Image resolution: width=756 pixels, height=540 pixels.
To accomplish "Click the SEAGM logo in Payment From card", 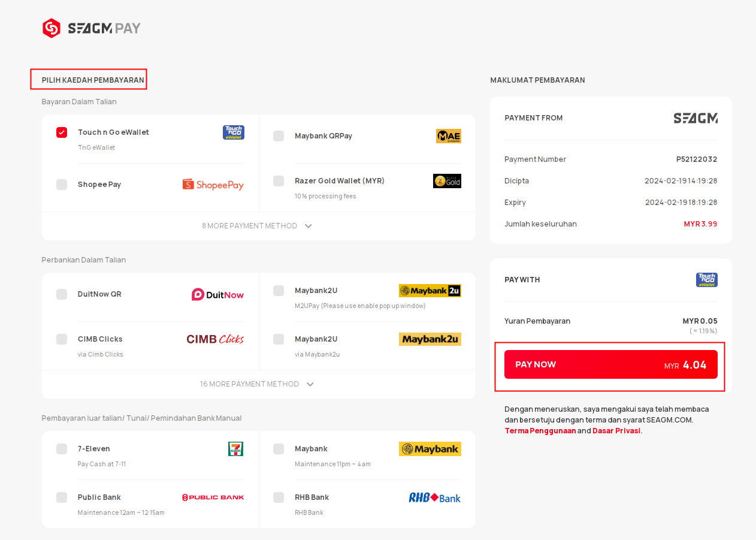I will 695,118.
